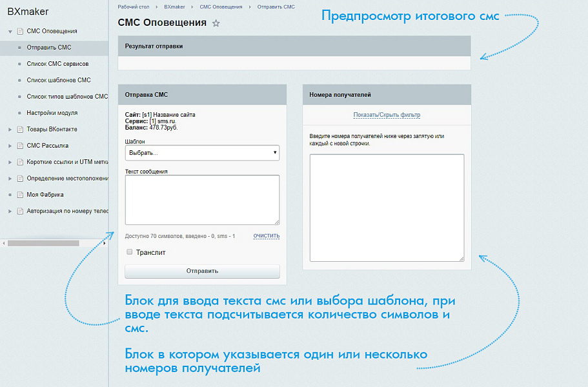Open the Шаблон dropdown showing Выбрать...

click(201, 153)
